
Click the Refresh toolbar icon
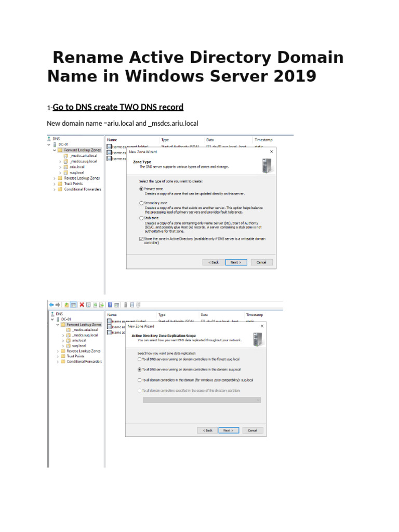click(x=96, y=305)
